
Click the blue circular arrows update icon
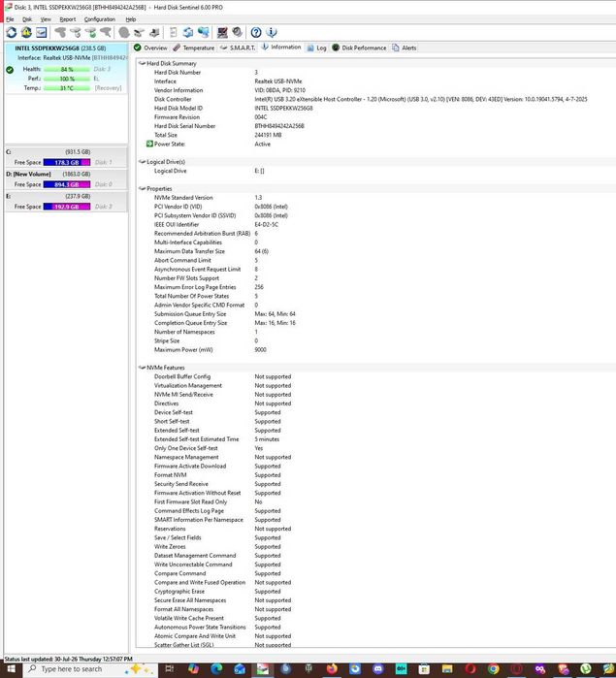(x=188, y=32)
